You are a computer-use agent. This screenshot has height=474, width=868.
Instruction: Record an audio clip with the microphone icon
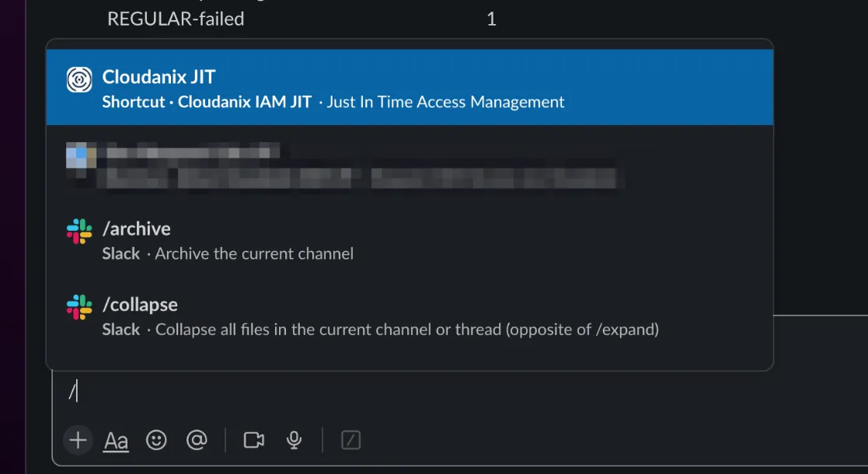click(x=293, y=440)
